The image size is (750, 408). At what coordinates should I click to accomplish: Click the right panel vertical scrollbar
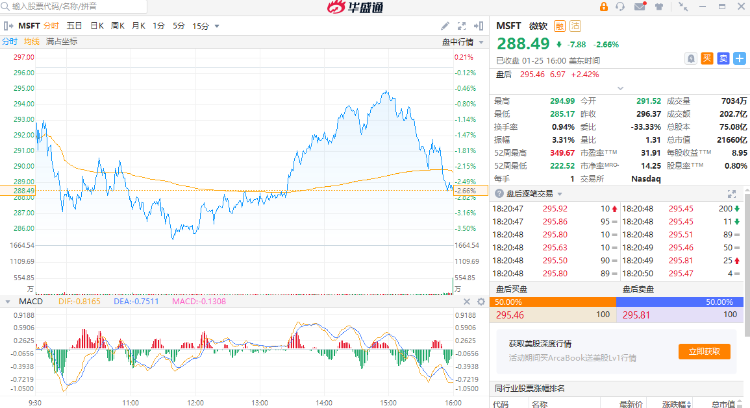pos(747,263)
